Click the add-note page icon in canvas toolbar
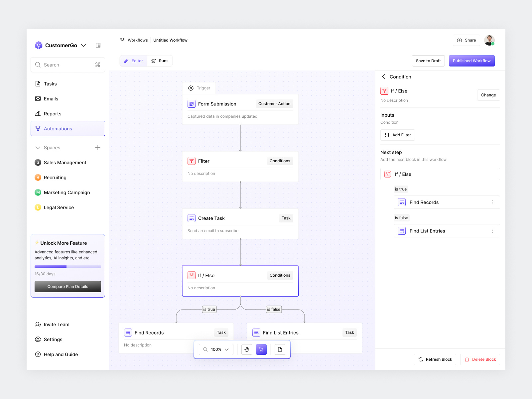Viewport: 532px width, 399px height. 280,349
